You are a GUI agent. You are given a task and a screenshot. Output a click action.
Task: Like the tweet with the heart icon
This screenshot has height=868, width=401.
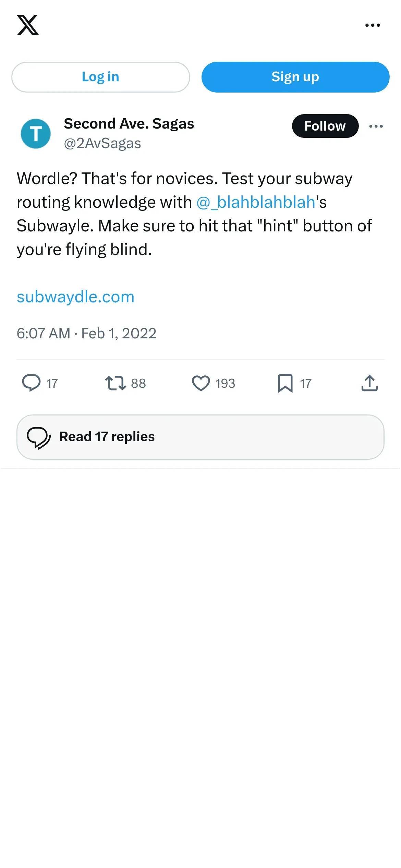tap(201, 383)
